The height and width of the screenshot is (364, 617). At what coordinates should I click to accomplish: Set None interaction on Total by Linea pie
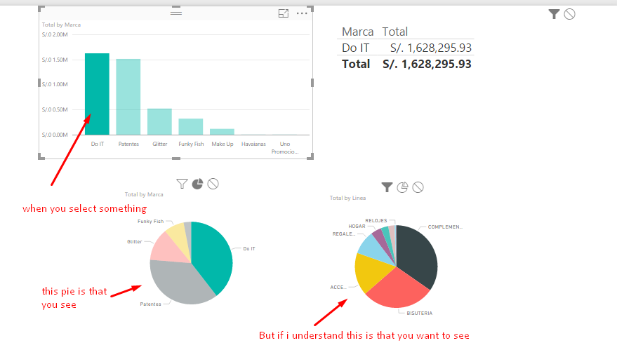[x=418, y=187]
